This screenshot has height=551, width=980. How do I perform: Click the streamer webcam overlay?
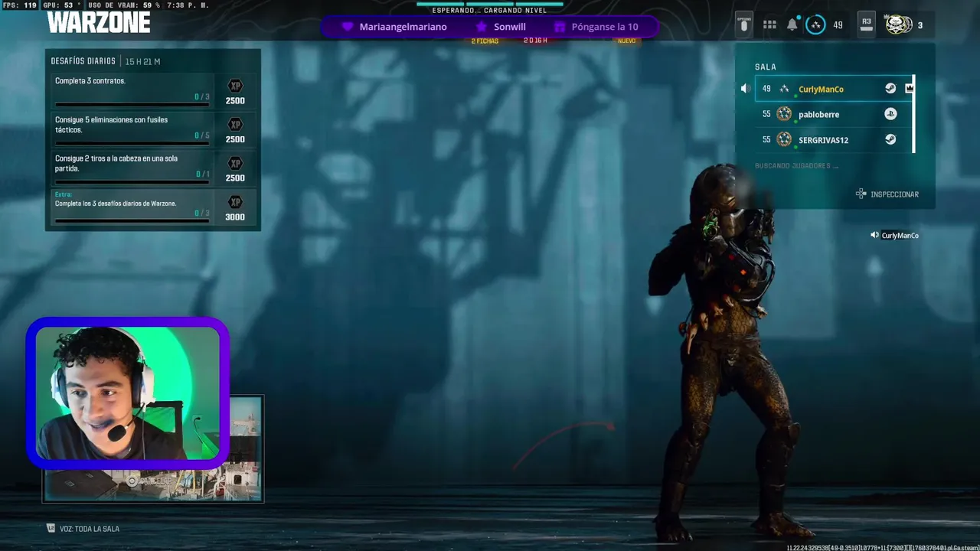pyautogui.click(x=128, y=392)
